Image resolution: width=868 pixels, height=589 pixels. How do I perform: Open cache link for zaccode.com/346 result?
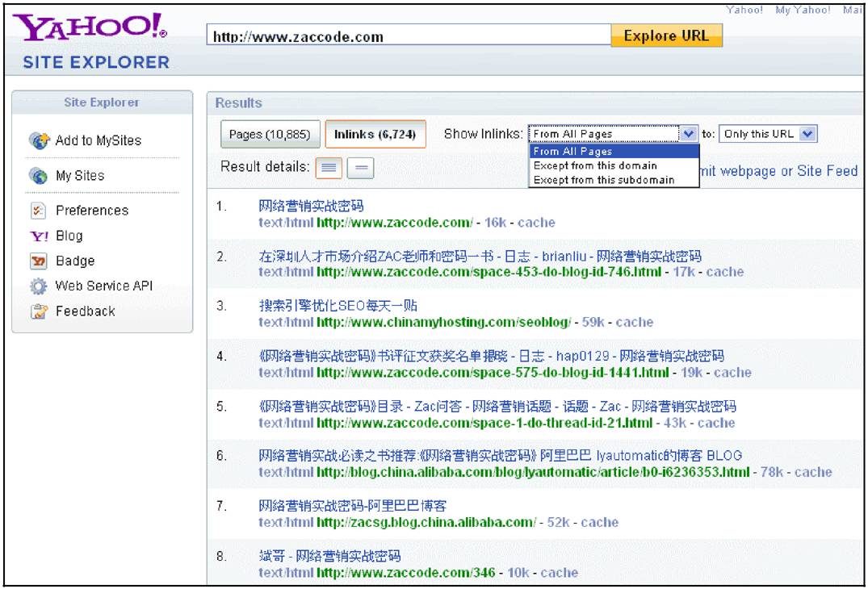(x=559, y=572)
